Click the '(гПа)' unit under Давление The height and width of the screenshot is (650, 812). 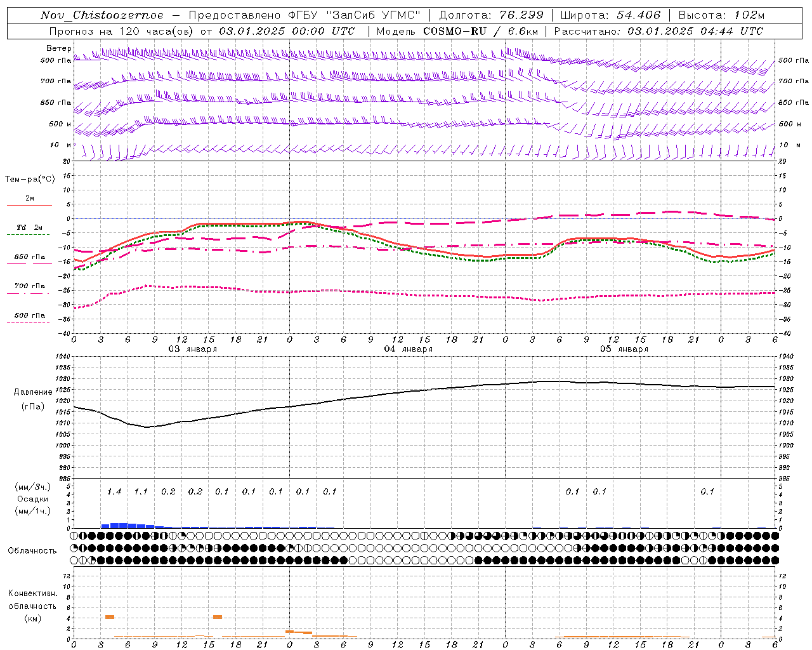tap(33, 407)
